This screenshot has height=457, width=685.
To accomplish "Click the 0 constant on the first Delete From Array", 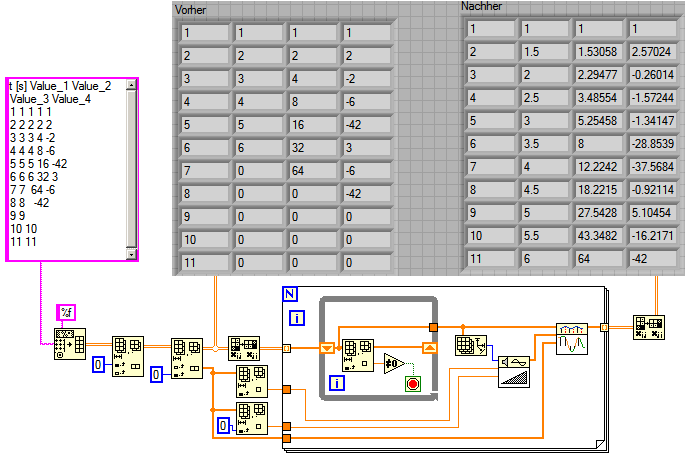I will tap(98, 364).
